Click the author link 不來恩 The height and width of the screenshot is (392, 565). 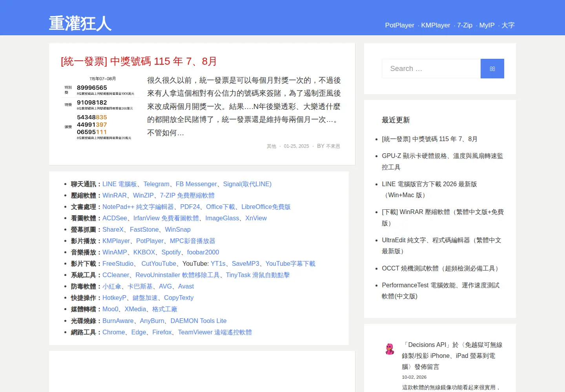(333, 146)
